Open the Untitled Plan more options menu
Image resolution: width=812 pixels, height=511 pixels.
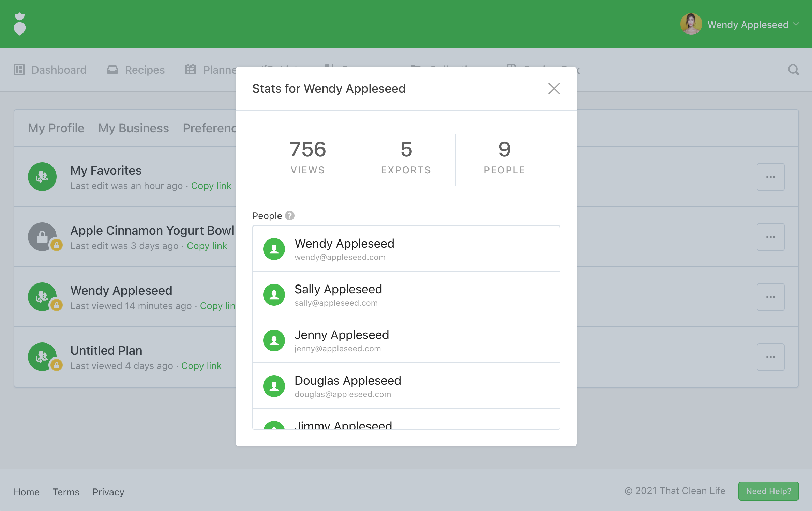[770, 357]
